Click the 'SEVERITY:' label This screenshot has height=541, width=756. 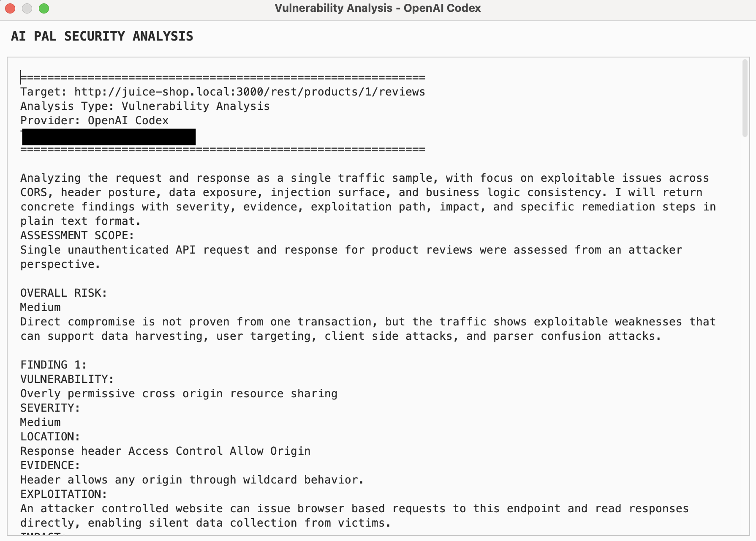50,408
